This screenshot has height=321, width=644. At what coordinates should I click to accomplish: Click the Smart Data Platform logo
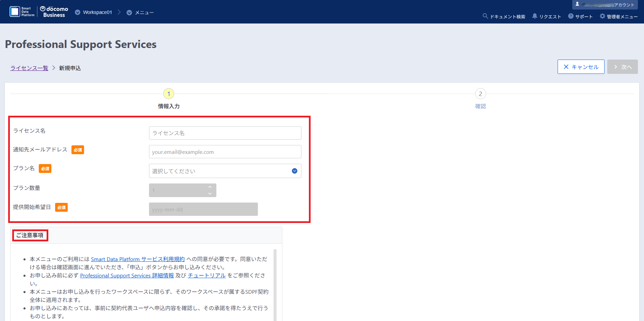(22, 12)
